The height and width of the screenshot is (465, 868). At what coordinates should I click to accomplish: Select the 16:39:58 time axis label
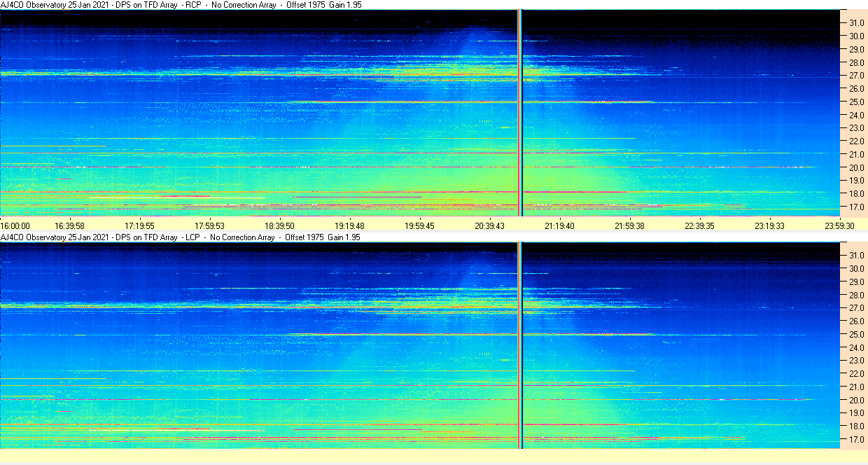tap(69, 225)
